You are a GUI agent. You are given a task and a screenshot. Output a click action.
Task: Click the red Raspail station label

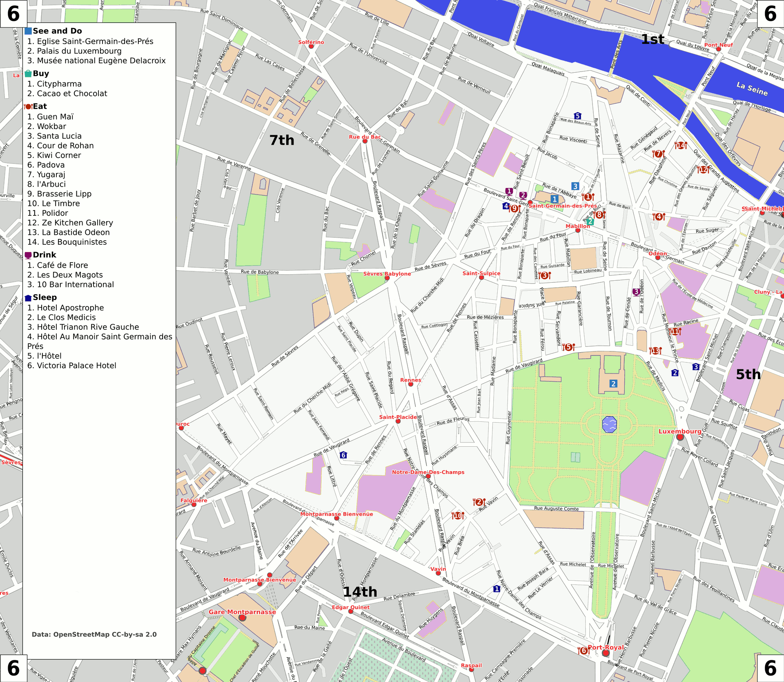coord(471,665)
